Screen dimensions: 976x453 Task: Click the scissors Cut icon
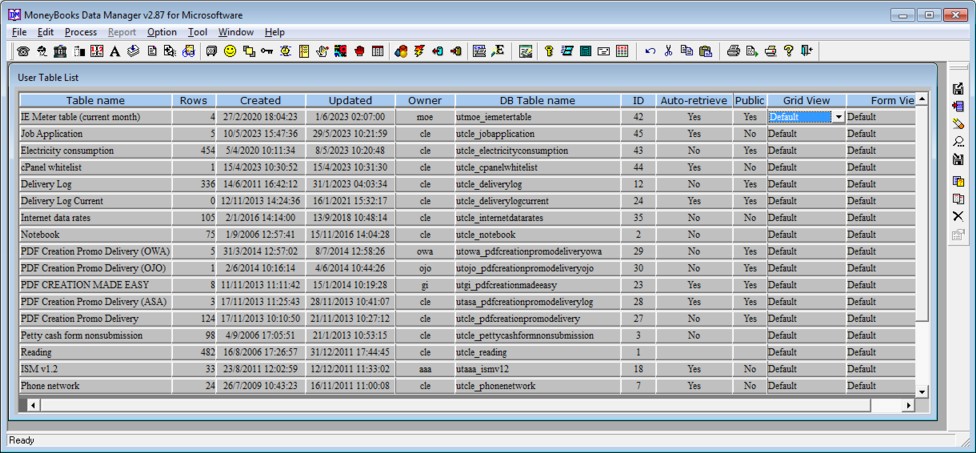pos(669,51)
